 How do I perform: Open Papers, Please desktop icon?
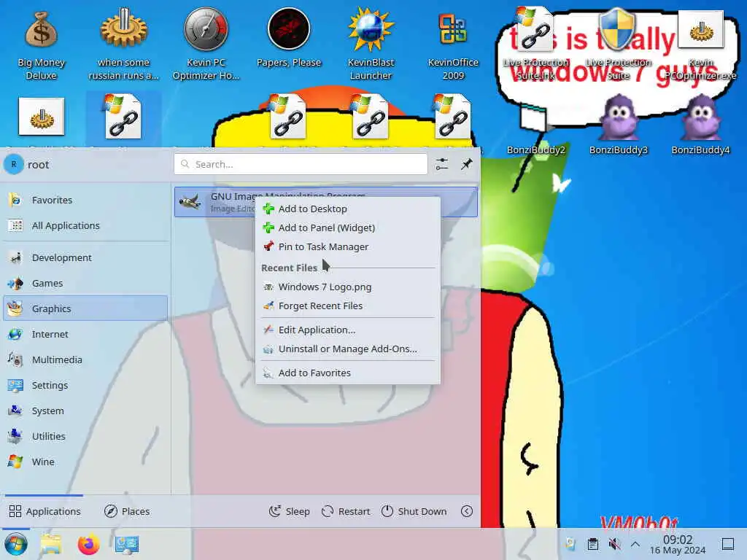click(289, 38)
